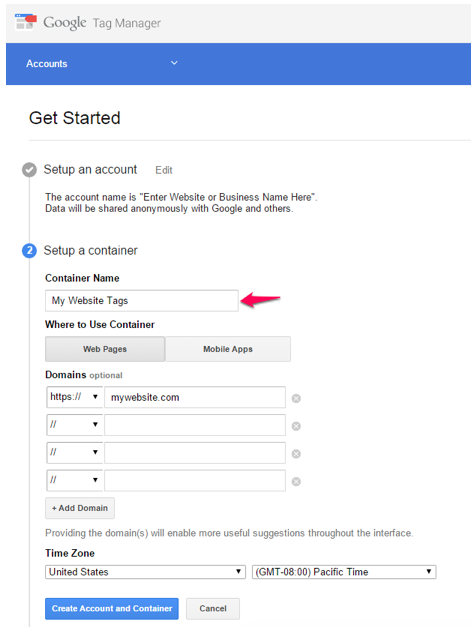
Task: Click the Container Name input field
Action: click(x=142, y=301)
